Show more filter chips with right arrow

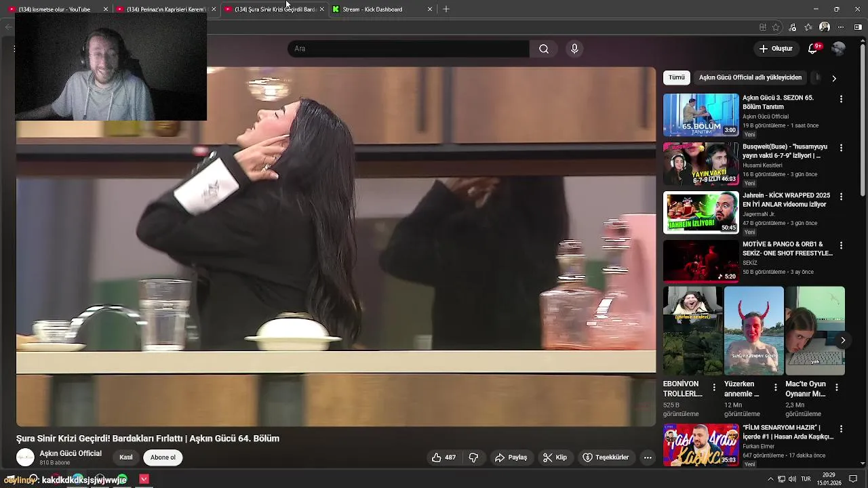pos(834,78)
